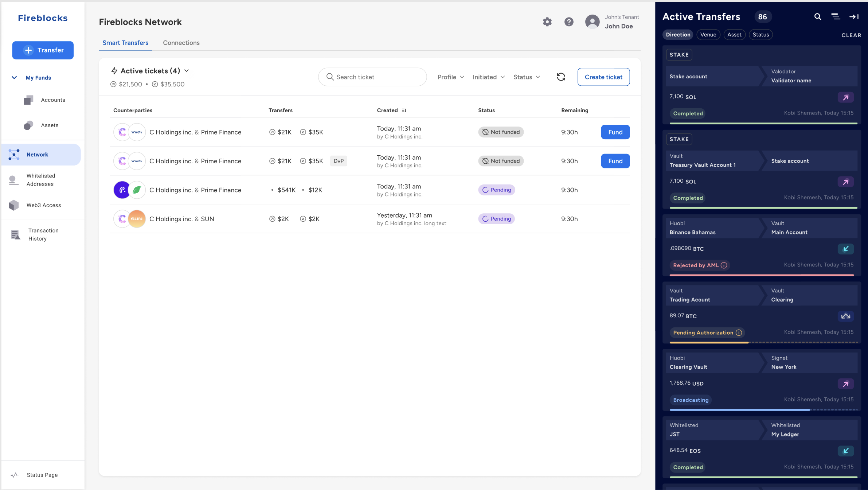
Task: Click outgoing arrow on 1,768,76 USD transfer
Action: point(845,384)
